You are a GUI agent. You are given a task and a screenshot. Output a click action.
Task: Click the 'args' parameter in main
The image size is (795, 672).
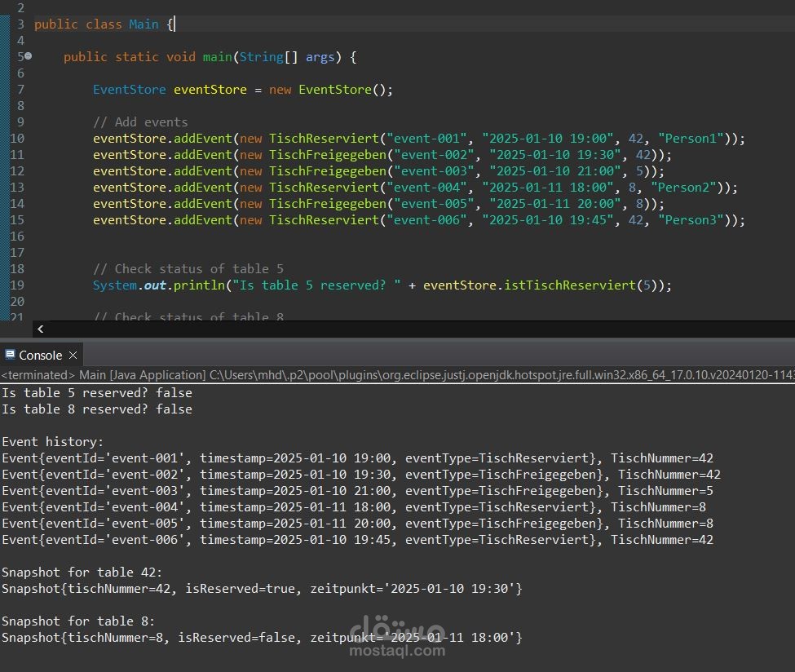coord(320,57)
